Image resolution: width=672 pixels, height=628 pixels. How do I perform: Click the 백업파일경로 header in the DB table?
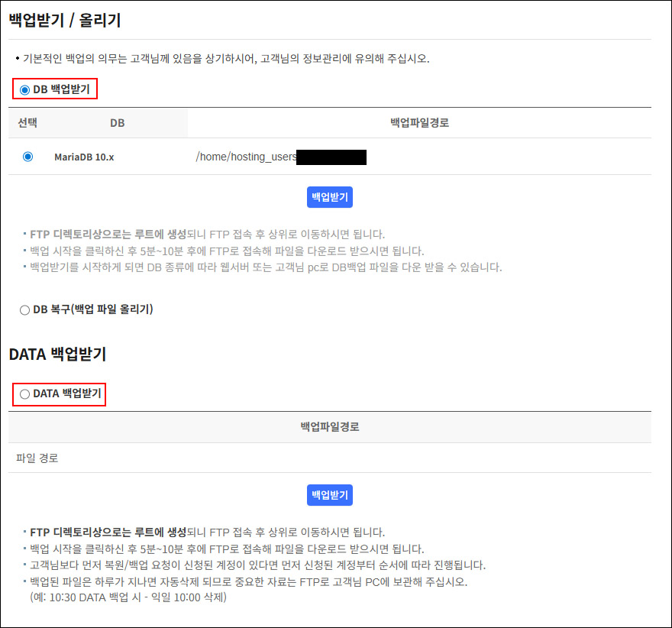419,123
